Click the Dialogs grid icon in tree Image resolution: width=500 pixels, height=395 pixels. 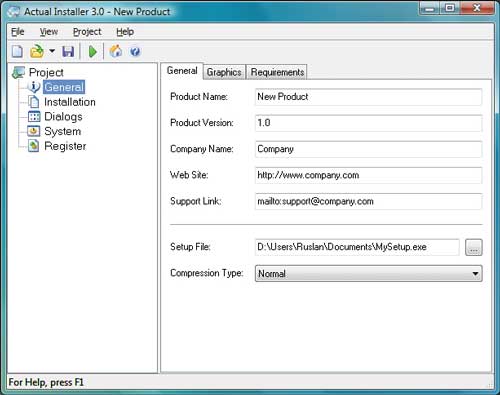34,116
